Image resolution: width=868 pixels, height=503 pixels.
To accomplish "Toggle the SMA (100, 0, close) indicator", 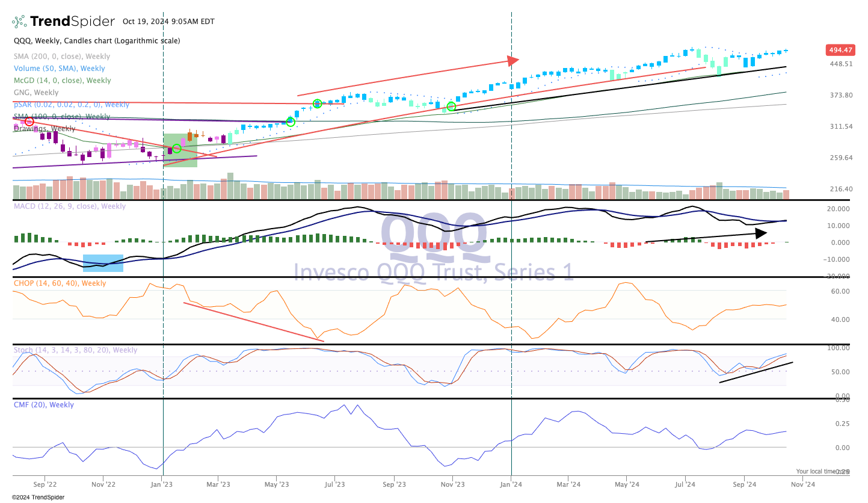I will click(62, 116).
